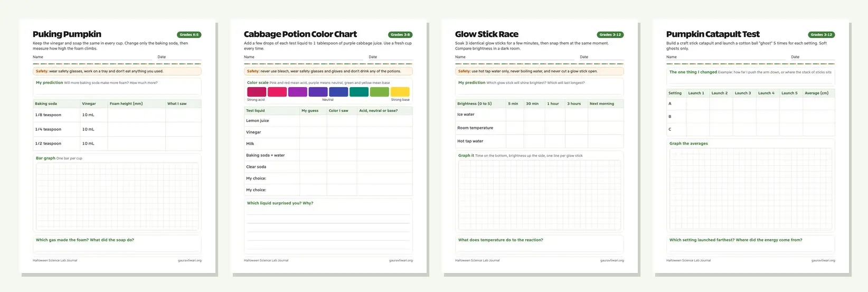Click the '30 min' column header
Image resolution: width=868 pixels, height=292 pixels.
coord(532,104)
